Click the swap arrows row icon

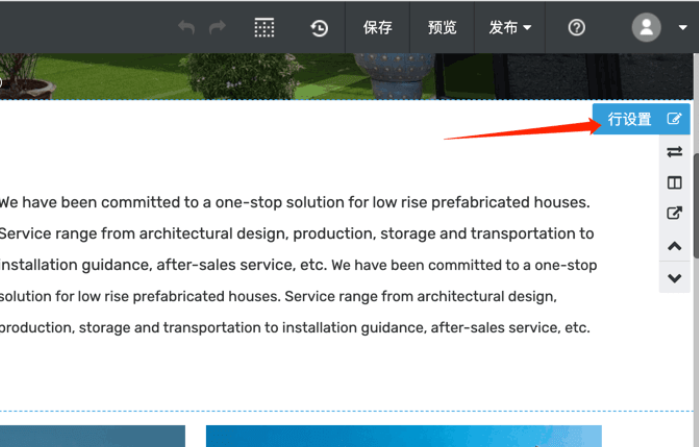674,152
